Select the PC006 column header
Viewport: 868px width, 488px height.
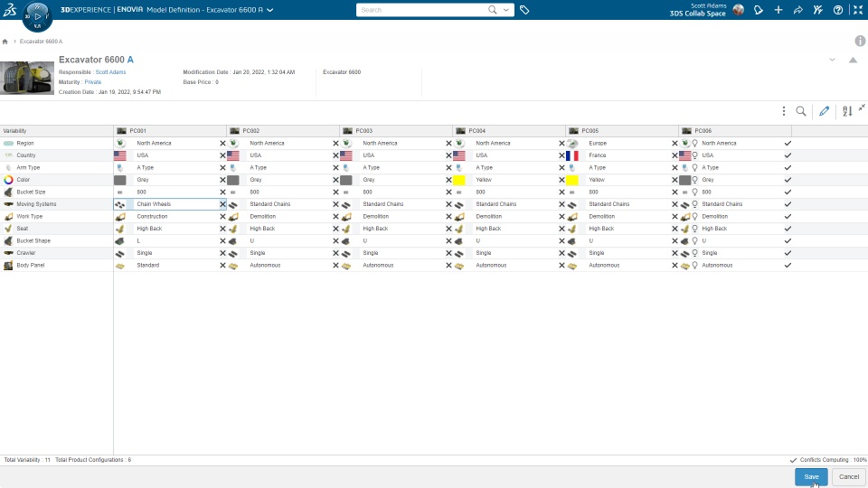(734, 131)
